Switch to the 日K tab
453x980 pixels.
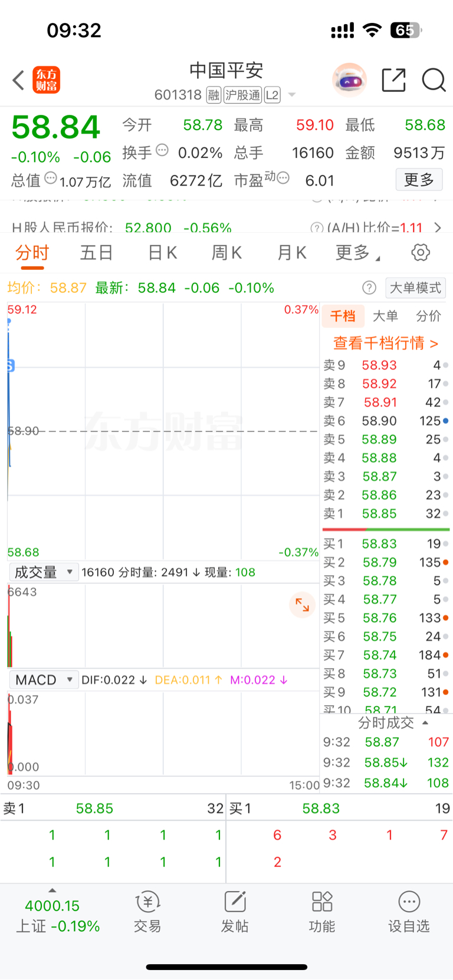click(x=162, y=253)
